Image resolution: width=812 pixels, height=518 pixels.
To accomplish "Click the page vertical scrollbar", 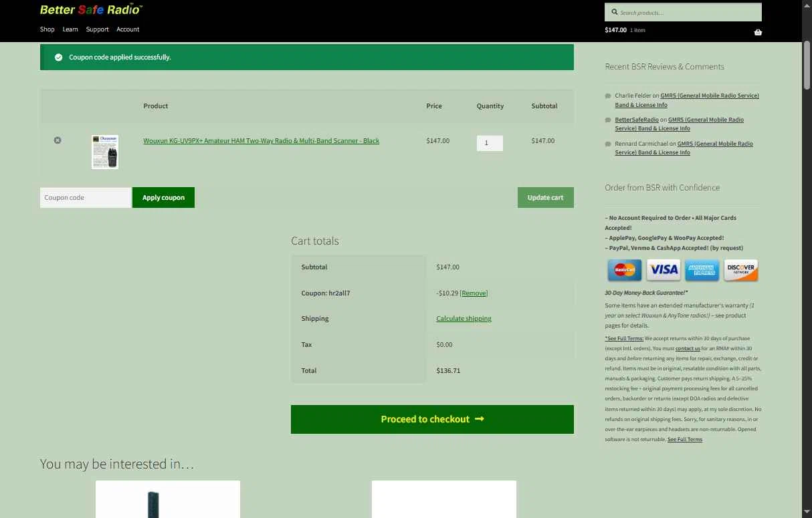I will click(x=807, y=67).
